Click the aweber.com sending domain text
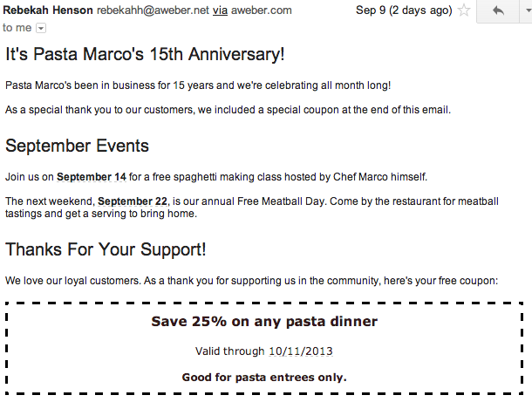Viewport: 532px width, 402px height. click(262, 10)
